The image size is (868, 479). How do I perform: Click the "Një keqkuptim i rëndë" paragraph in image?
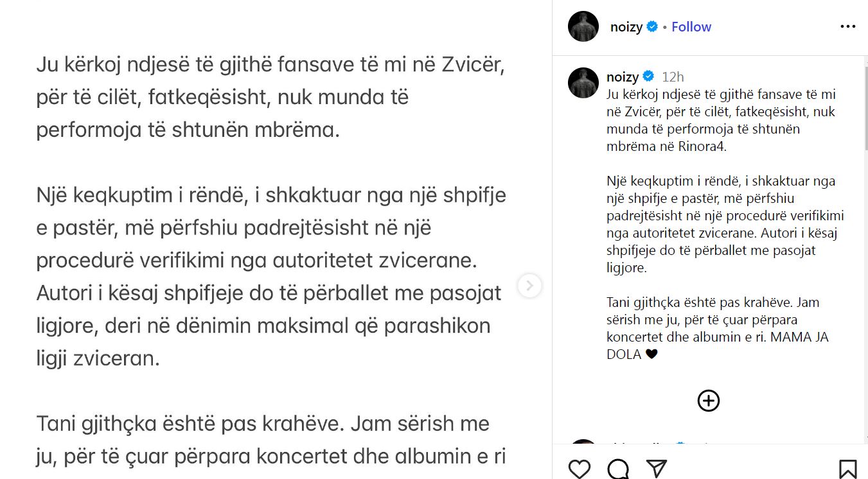[271, 277]
